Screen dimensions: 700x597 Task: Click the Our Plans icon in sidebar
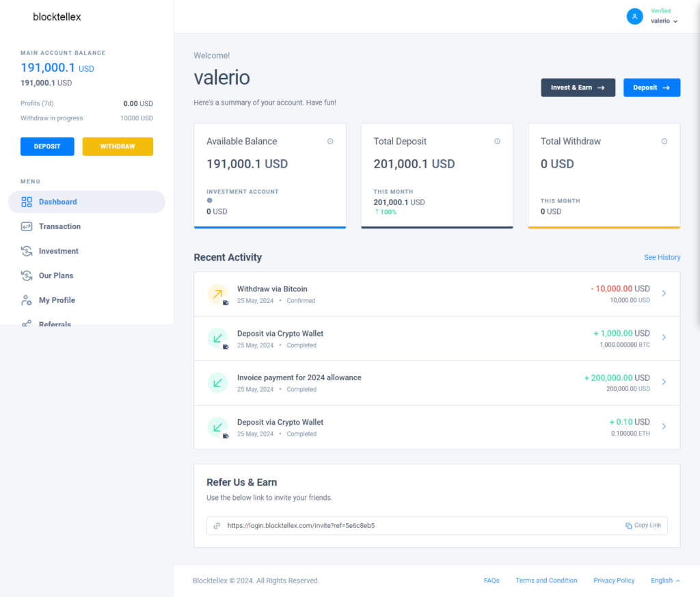(27, 276)
